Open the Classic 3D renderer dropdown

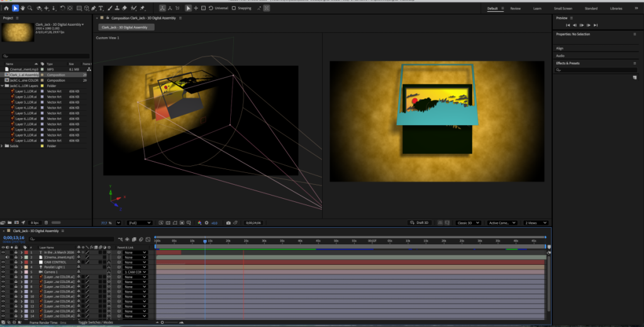pos(467,223)
